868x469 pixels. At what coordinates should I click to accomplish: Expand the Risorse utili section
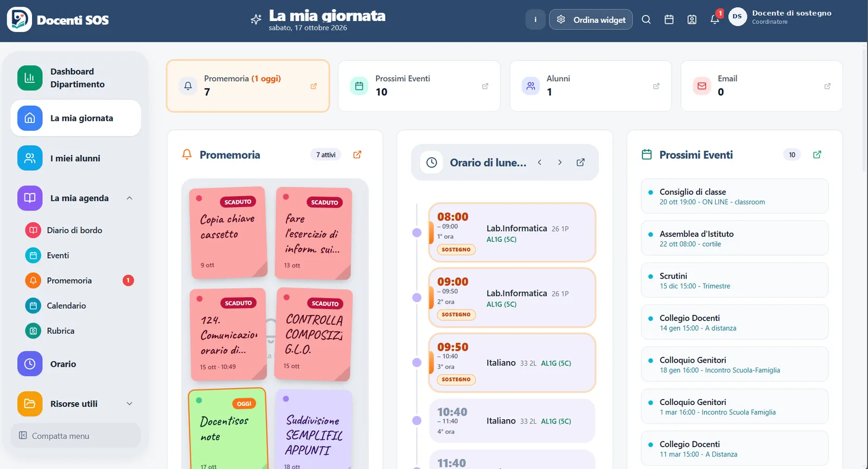pos(130,404)
